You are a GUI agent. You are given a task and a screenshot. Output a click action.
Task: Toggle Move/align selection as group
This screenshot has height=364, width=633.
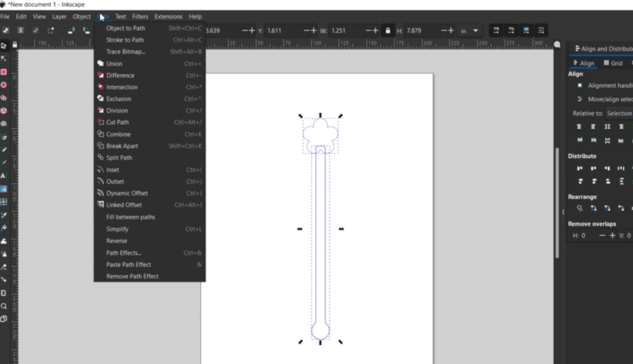(x=580, y=99)
